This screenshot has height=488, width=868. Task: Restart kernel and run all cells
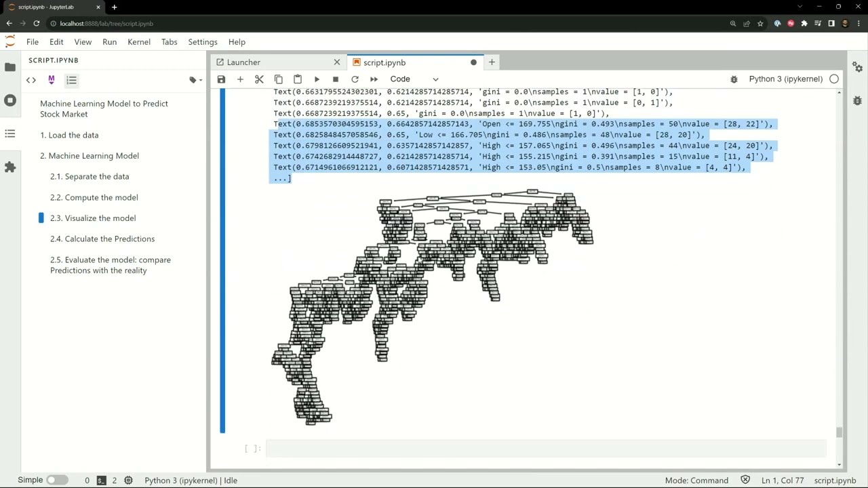pos(374,79)
